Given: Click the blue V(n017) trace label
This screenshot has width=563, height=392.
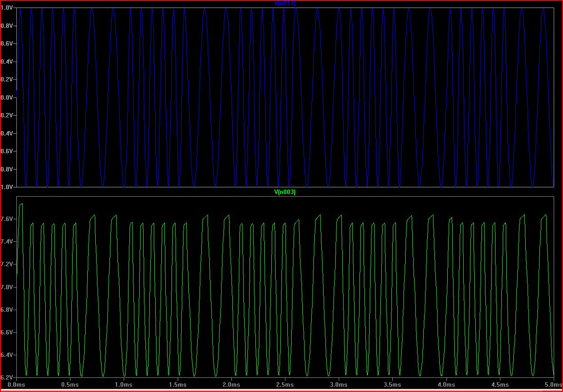Looking at the screenshot, I should [285, 4].
